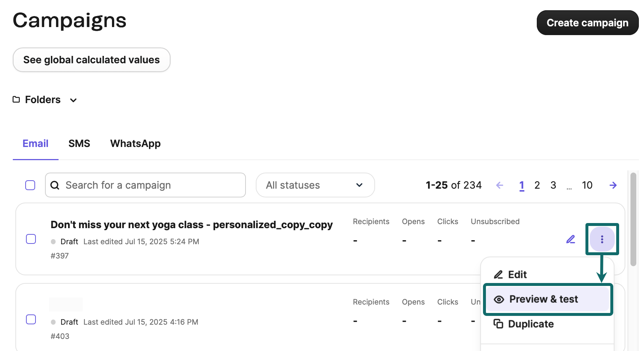The image size is (644, 351).
Task: Click the eye icon next to Preview & test
Action: [498, 299]
